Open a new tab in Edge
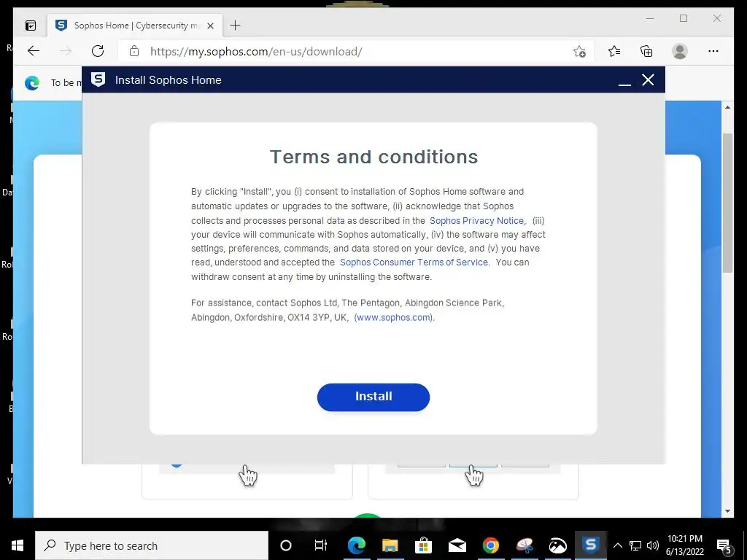 tap(236, 26)
